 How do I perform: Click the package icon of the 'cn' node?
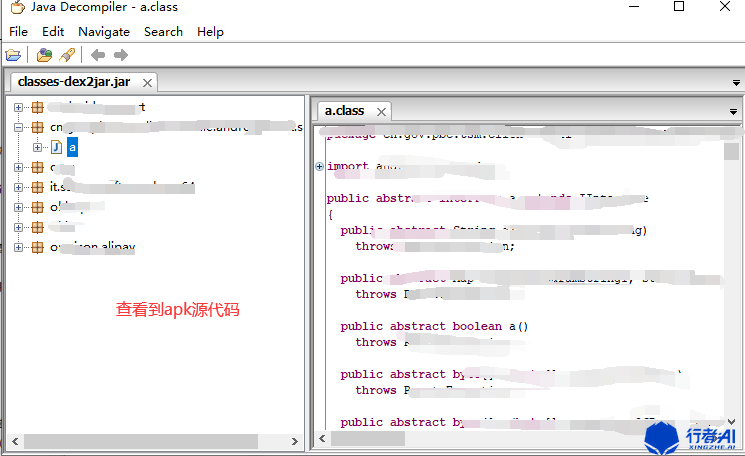(38, 127)
